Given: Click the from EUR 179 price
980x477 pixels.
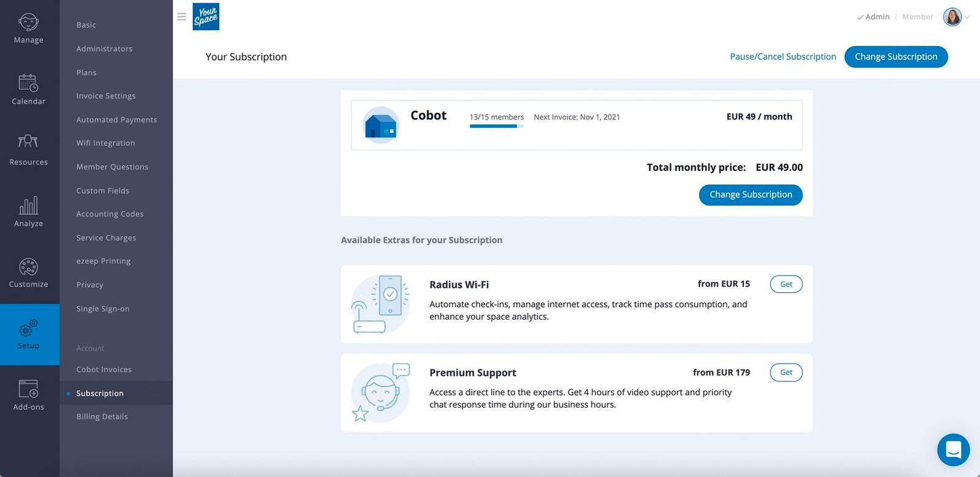Looking at the screenshot, I should click(722, 372).
